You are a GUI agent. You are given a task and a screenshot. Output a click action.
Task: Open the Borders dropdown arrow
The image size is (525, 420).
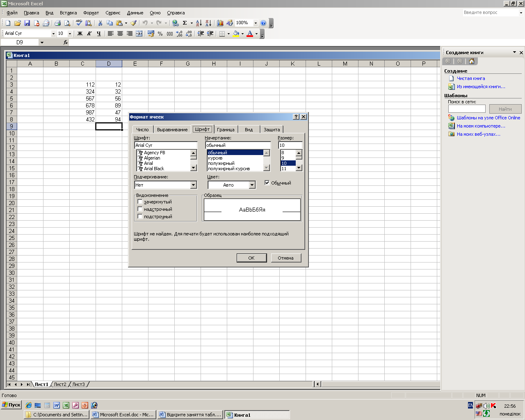(x=228, y=34)
